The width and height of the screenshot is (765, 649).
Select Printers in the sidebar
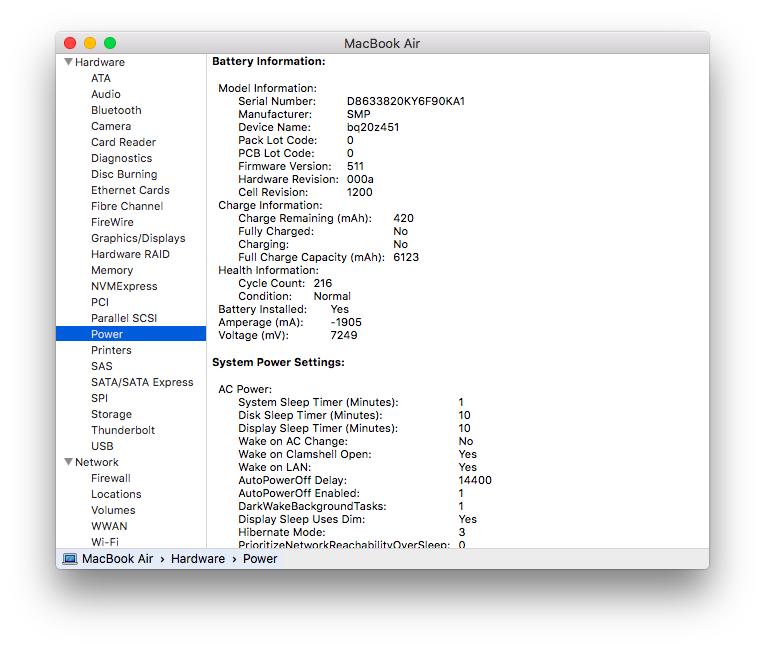pos(111,350)
